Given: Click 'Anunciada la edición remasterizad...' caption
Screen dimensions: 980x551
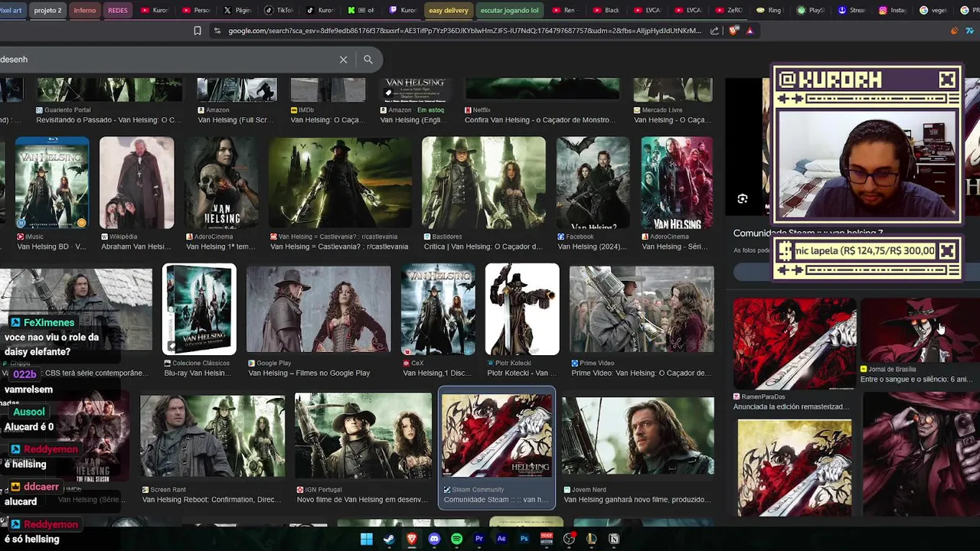Looking at the screenshot, I should pyautogui.click(x=789, y=407).
